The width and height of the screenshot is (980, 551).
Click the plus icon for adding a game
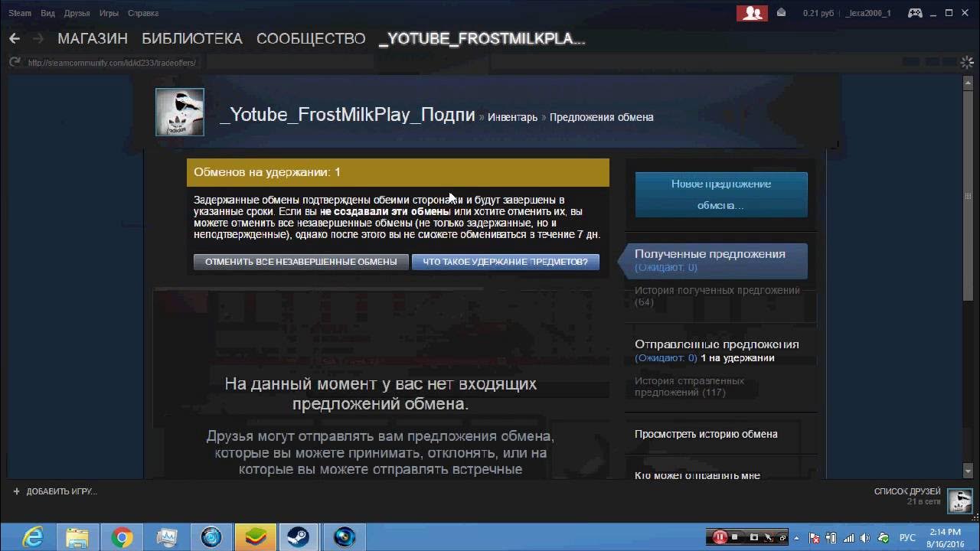17,491
